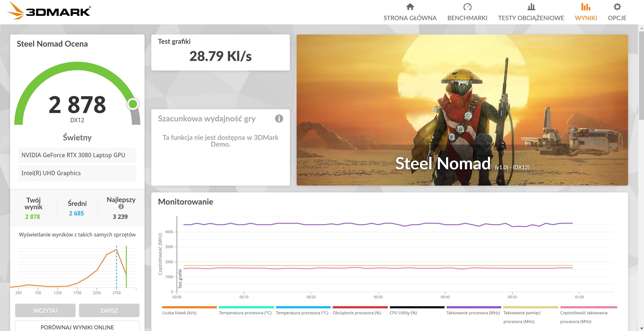This screenshot has height=331, width=644.
Task: Click the NVIDIA GeForce RTX 3080 Laptop GPU row
Action: 77,155
